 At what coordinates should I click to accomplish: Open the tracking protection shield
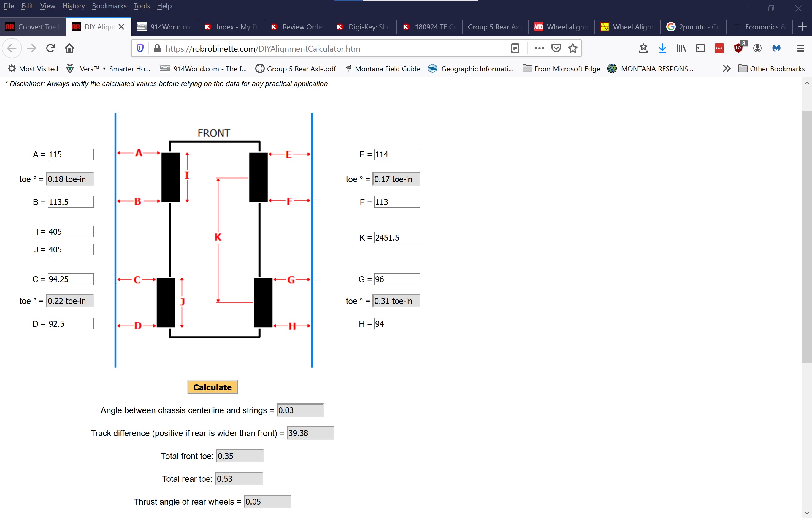pyautogui.click(x=140, y=48)
